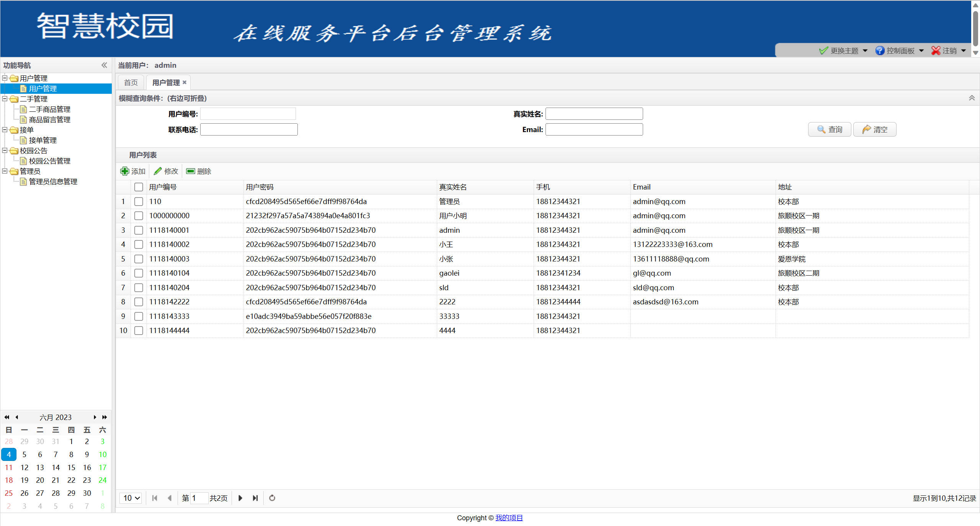
Task: Select all users with header checkbox
Action: pyautogui.click(x=139, y=187)
